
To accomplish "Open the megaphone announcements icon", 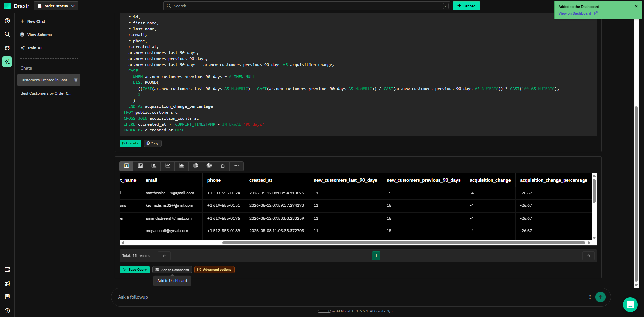I will pos(7,283).
